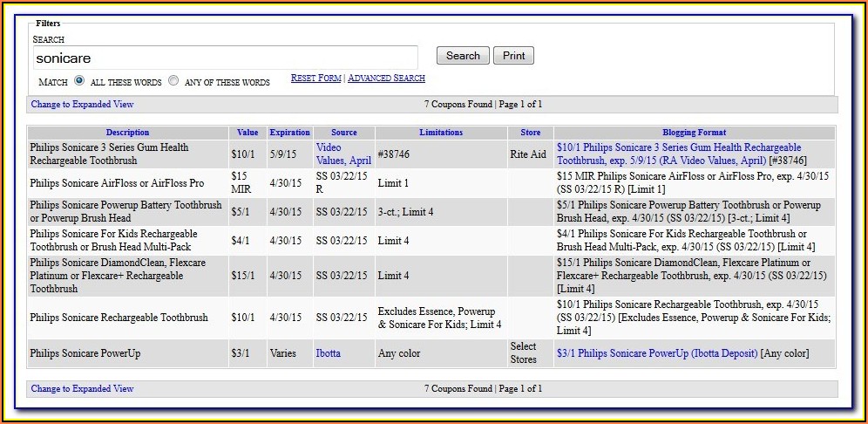
Task: Sort by the Description column header
Action: 128,133
